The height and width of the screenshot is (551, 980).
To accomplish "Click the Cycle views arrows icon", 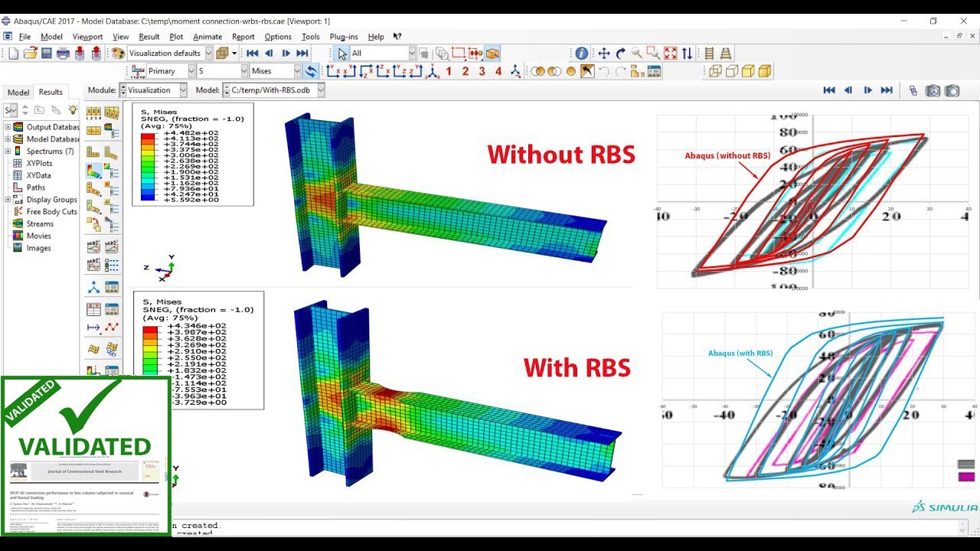I will coord(687,54).
